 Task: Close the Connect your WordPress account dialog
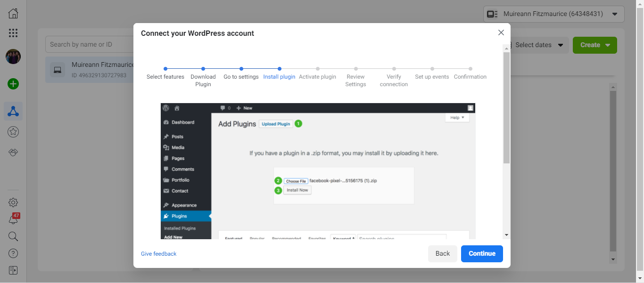point(501,32)
